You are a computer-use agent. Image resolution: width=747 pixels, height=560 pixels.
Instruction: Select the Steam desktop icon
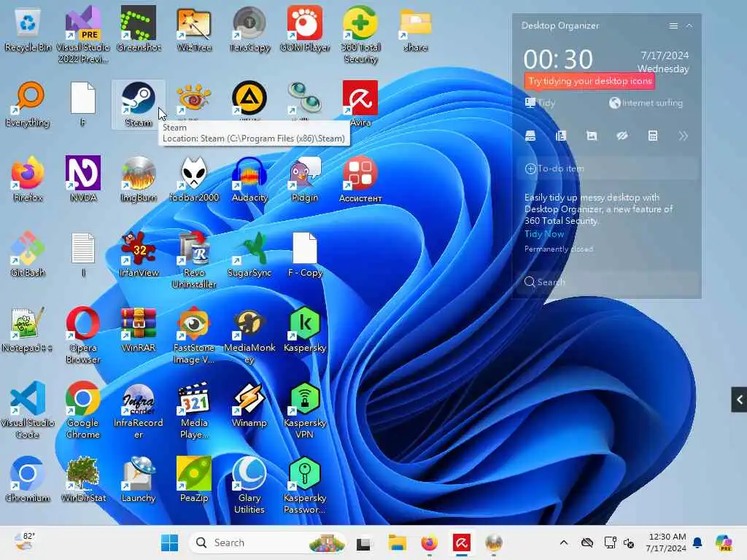[138, 105]
